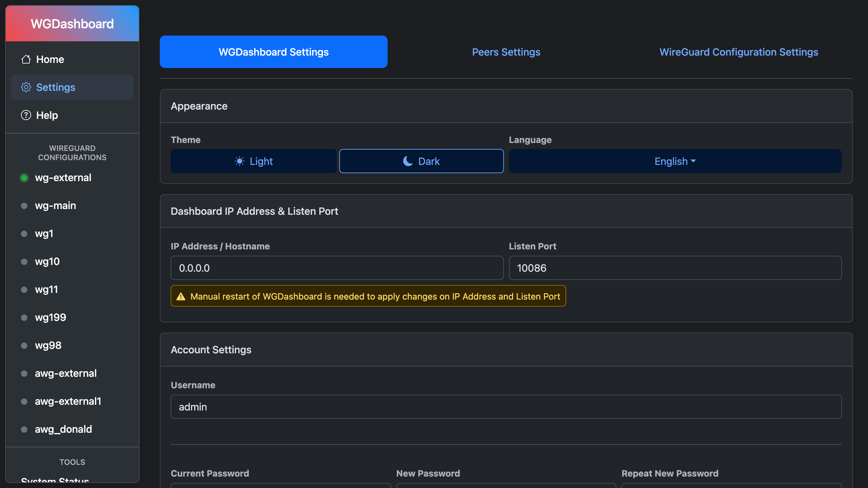Screen dimensions: 868x488
Task: Click the WIREGUARD CONFIGURATIONS sidebar label
Action: [x=72, y=153]
